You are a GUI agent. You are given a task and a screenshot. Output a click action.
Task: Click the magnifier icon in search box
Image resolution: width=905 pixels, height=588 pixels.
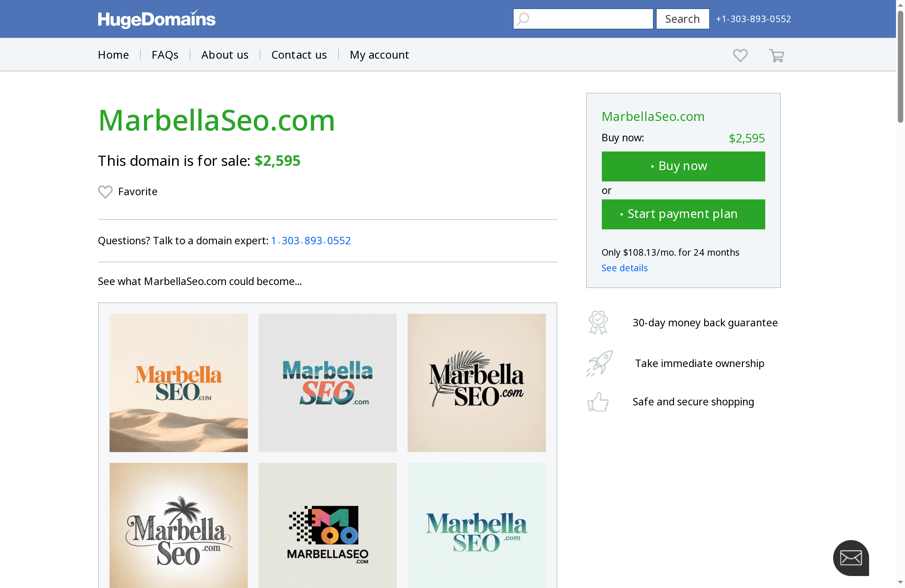pyautogui.click(x=523, y=19)
